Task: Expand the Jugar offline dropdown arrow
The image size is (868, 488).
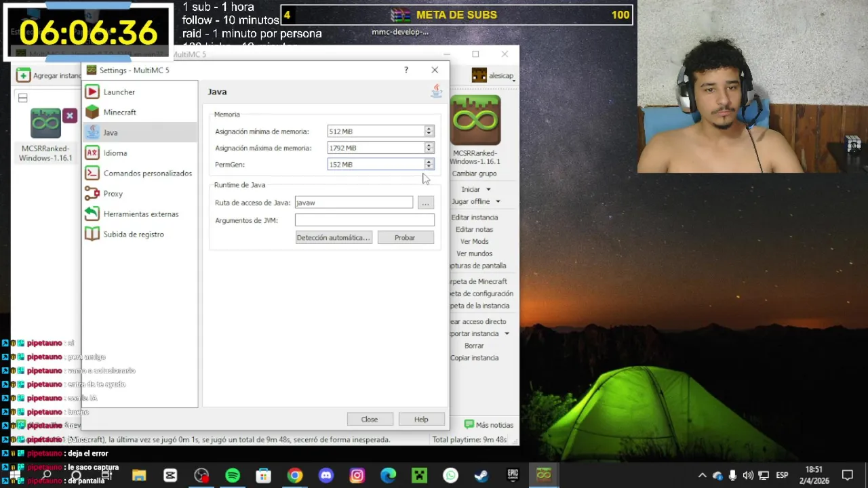Action: [x=497, y=202]
